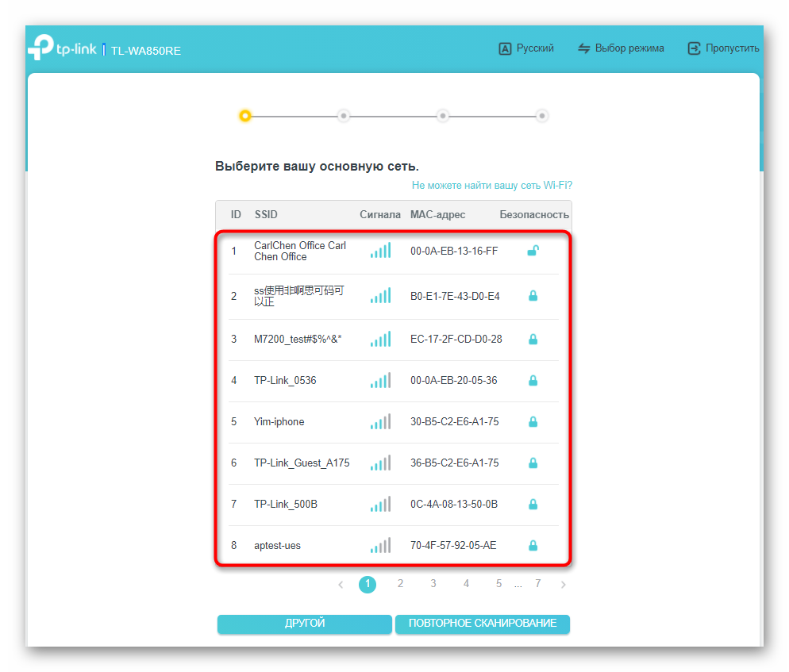
Task: Click MAC address 0C-4A-08-13-50-0B
Action: 454,505
